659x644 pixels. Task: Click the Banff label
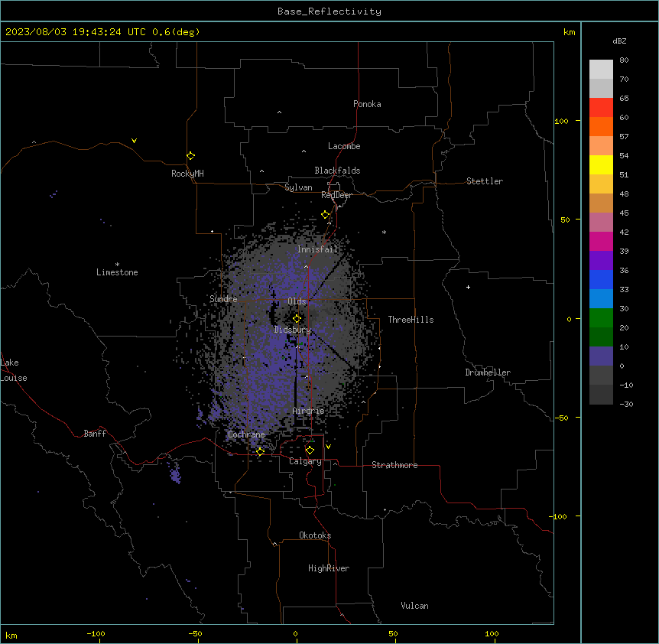[x=95, y=434]
